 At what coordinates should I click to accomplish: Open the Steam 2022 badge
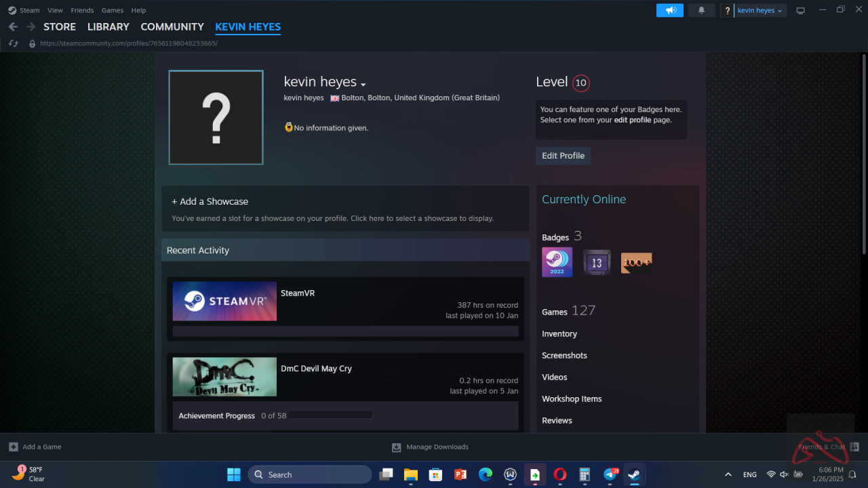click(x=557, y=262)
